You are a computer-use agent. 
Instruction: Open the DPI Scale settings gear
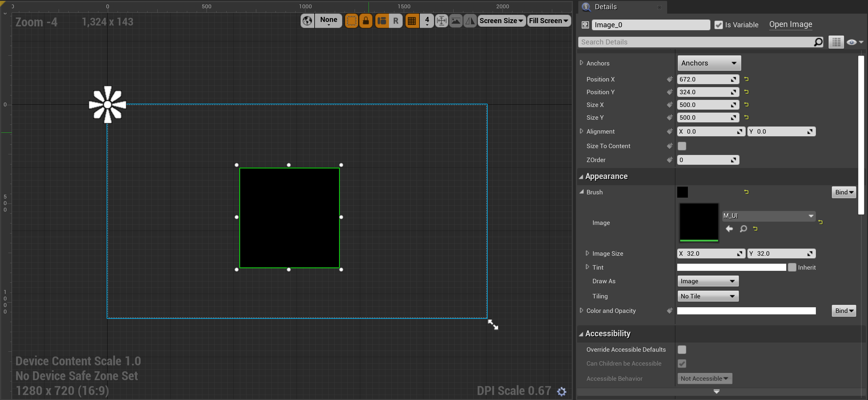tap(561, 391)
